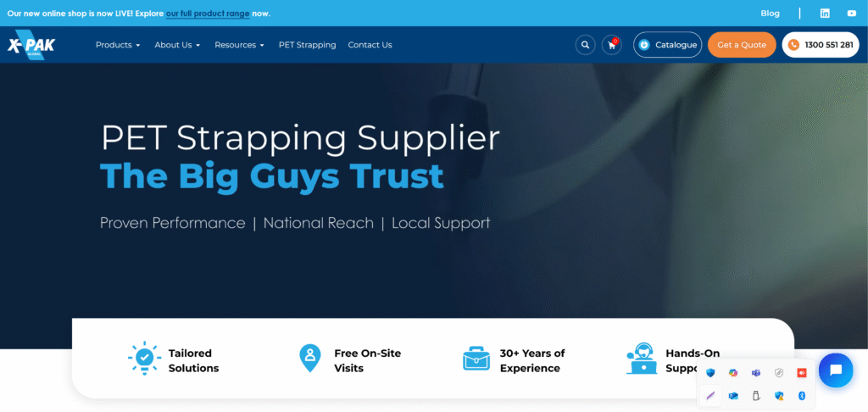Follow the 'our full product range' link

[x=209, y=14]
